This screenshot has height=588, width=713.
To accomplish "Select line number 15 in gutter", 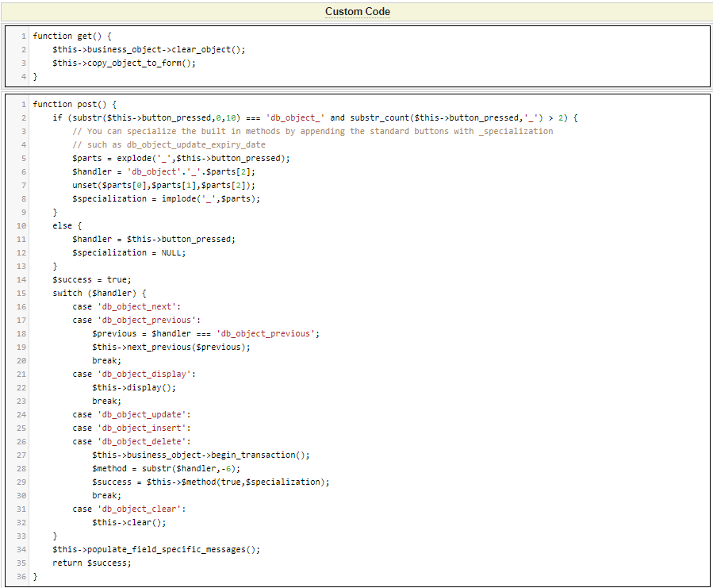I will tap(21, 293).
